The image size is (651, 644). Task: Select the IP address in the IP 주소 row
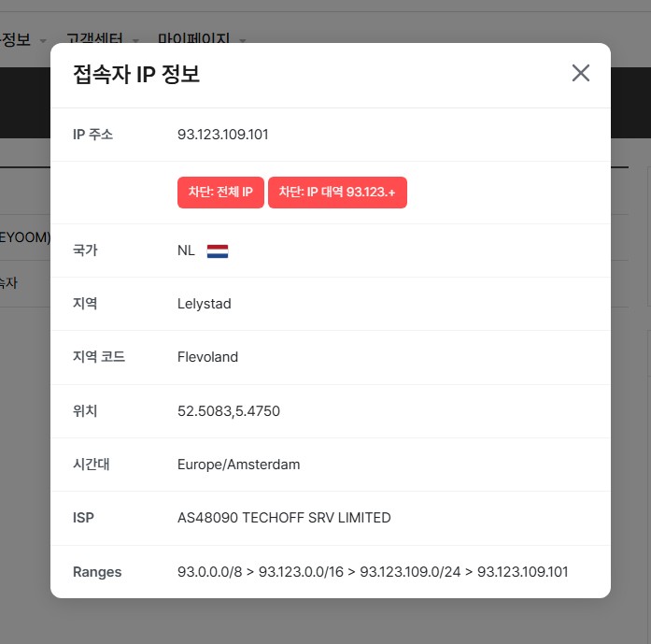(222, 135)
